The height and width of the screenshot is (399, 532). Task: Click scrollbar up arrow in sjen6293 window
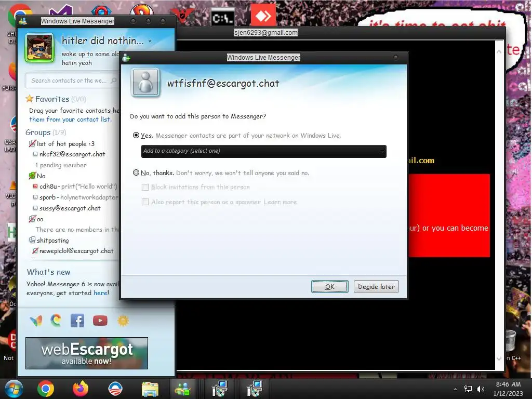(x=499, y=52)
